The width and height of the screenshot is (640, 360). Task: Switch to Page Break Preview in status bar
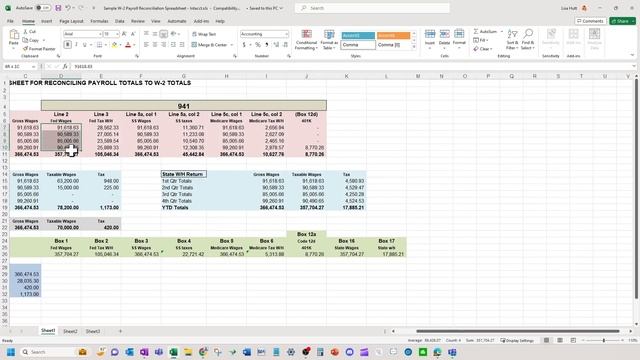573,340
